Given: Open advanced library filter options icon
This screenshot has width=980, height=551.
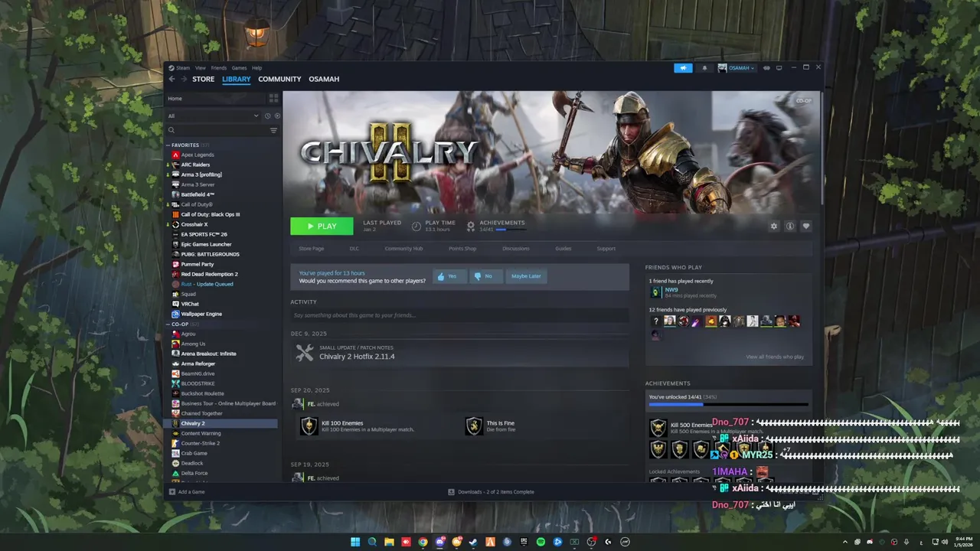Looking at the screenshot, I should pos(273,131).
